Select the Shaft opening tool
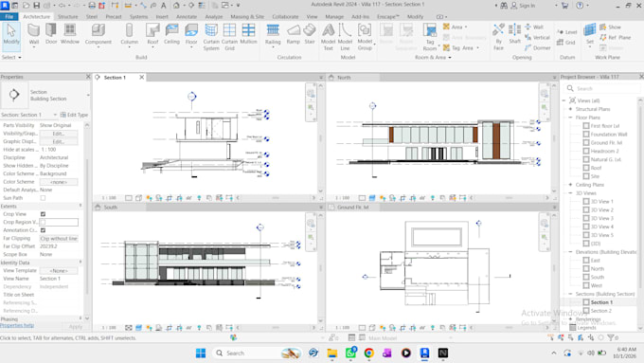The width and height of the screenshot is (644, 363). (514, 34)
